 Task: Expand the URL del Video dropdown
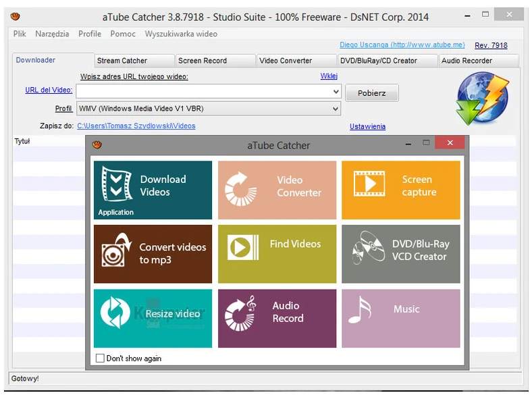(x=336, y=92)
